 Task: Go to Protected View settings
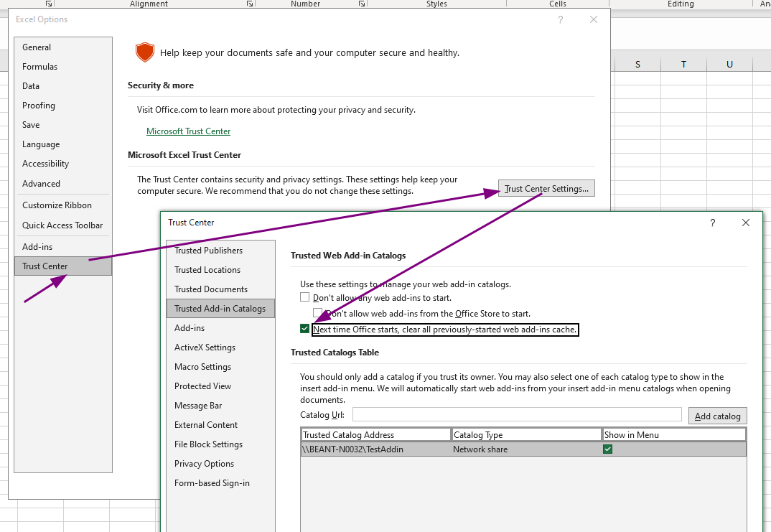tap(202, 386)
